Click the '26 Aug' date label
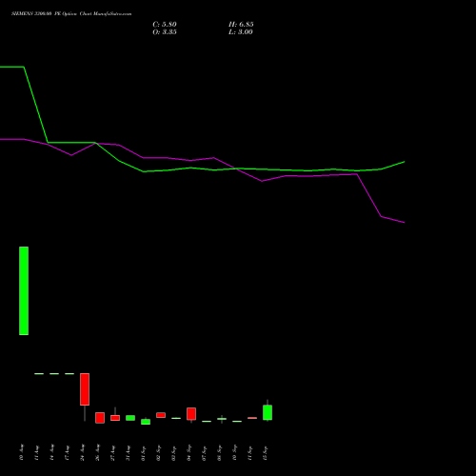The height and width of the screenshot is (476, 476). click(x=97, y=453)
